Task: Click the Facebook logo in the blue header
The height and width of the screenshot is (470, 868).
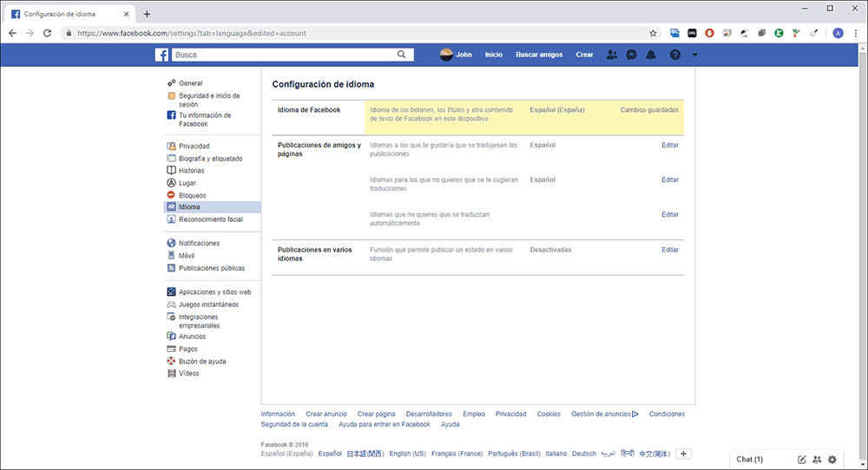Action: click(161, 55)
